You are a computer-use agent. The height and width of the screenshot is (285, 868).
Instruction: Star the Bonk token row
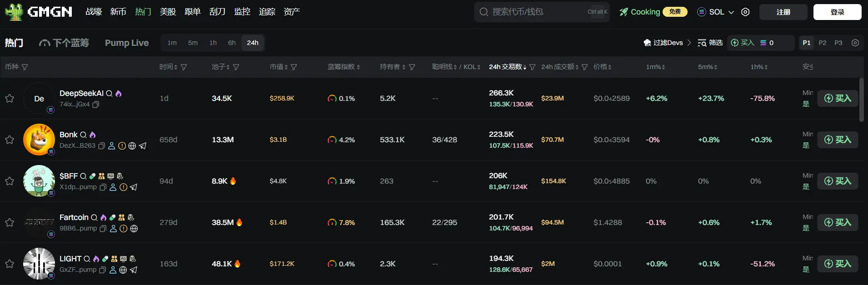click(x=10, y=140)
